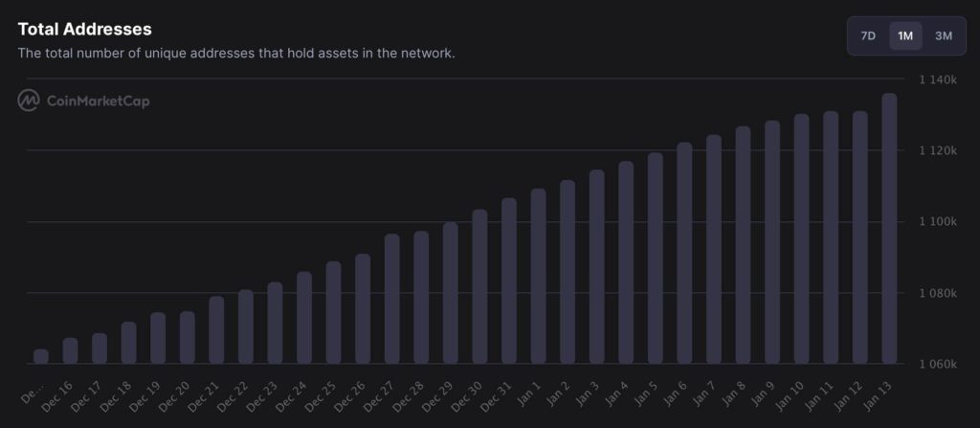980x428 pixels.
Task: Click the CoinMarketCap logo icon
Action: [x=29, y=101]
